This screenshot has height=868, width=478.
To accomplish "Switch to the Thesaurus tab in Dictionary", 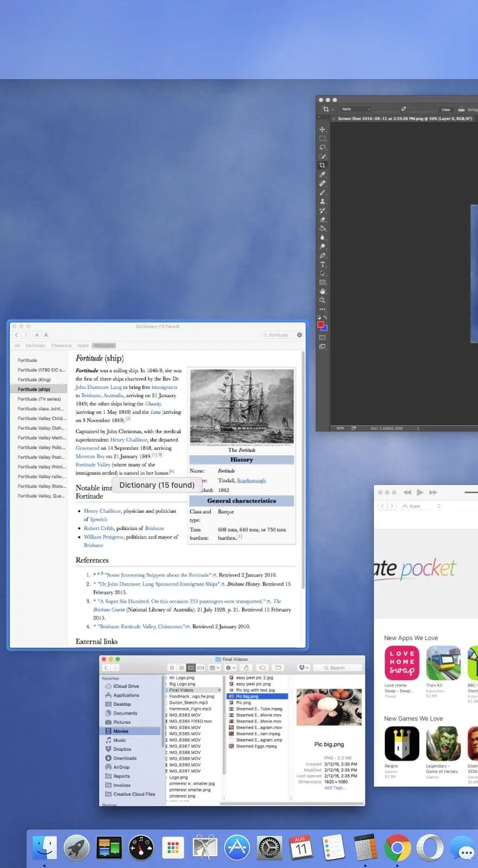I will click(x=61, y=346).
